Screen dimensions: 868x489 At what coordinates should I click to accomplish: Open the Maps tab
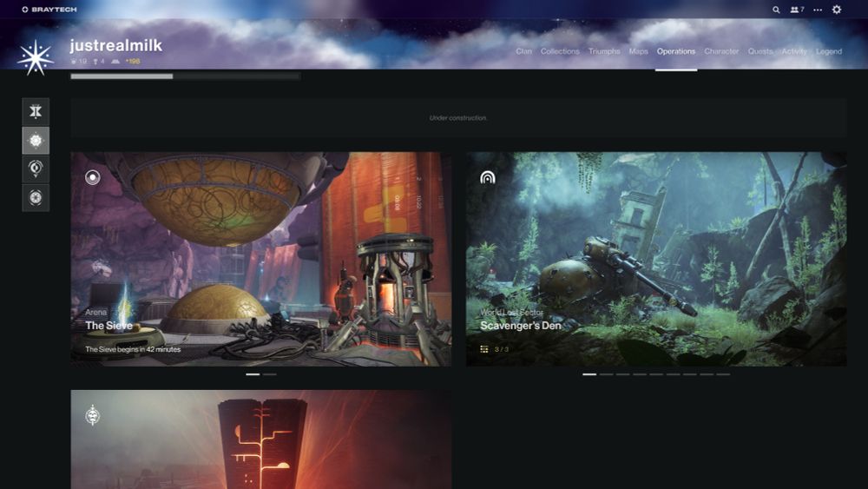click(638, 51)
